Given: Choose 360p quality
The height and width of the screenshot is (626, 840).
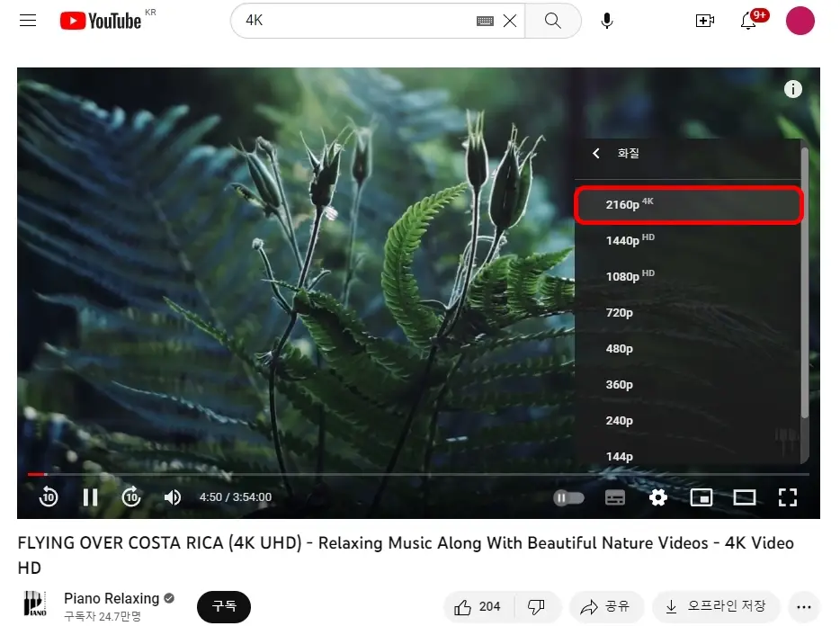Looking at the screenshot, I should 688,384.
